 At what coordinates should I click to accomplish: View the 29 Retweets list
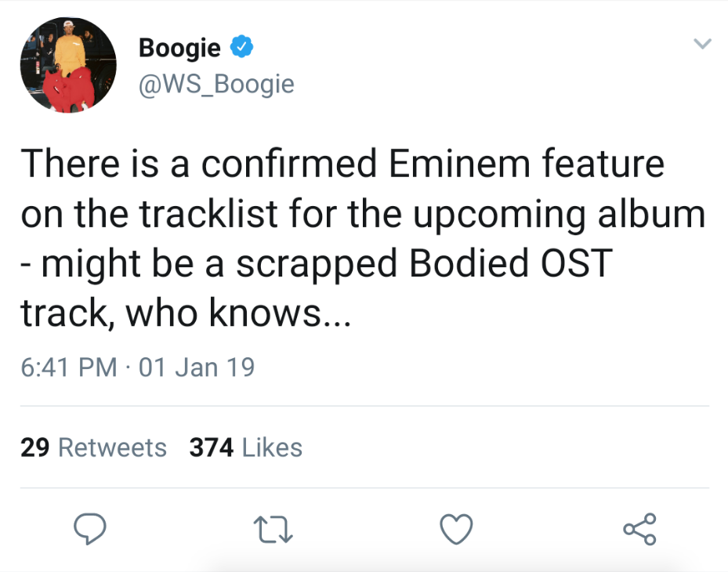pos(93,447)
